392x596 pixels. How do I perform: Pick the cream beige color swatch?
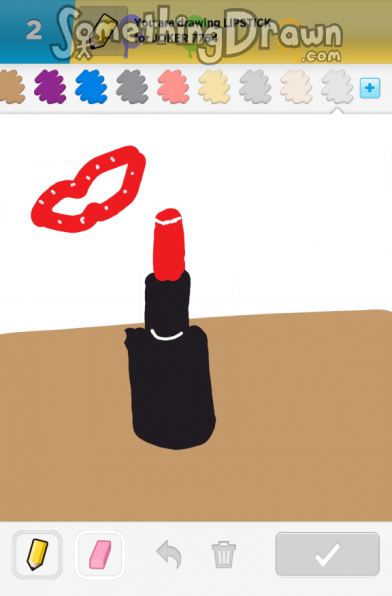(296, 87)
